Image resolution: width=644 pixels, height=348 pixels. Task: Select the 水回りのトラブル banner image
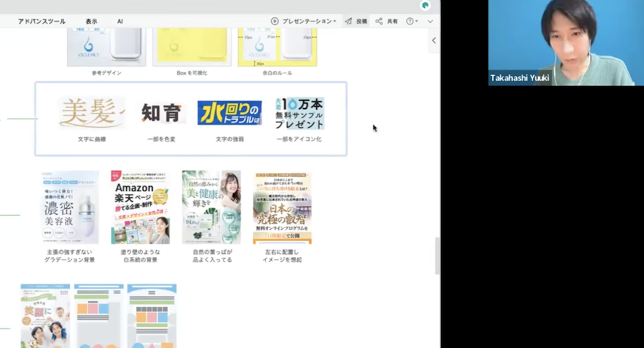point(230,113)
